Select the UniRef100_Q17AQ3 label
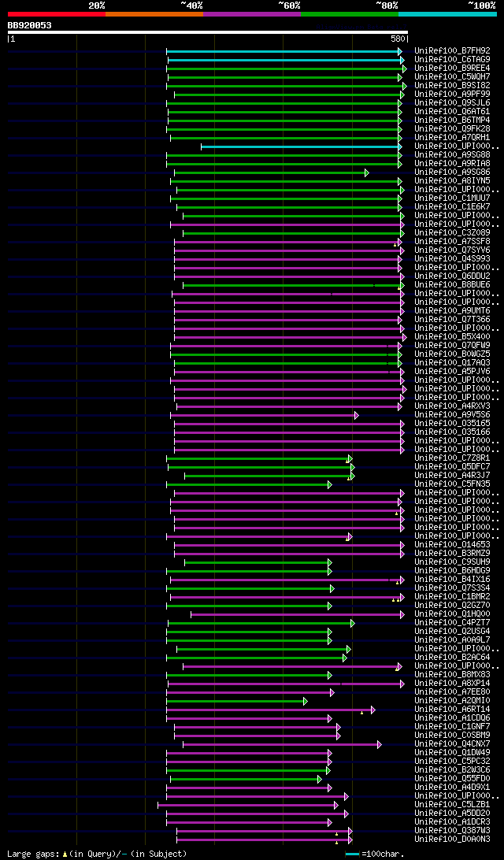Image resolution: width=504 pixels, height=860 pixels. click(x=453, y=362)
